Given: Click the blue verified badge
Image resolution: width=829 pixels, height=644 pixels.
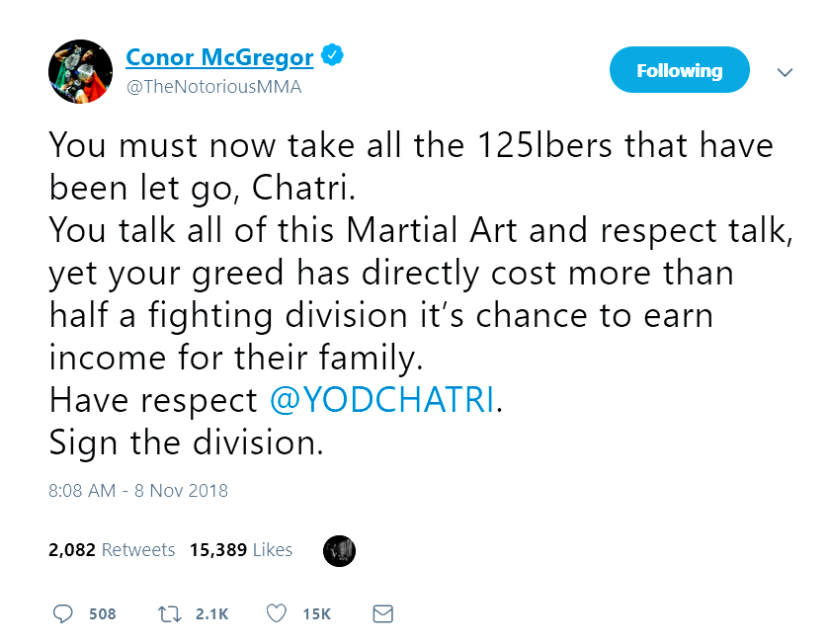Looking at the screenshot, I should (x=333, y=57).
